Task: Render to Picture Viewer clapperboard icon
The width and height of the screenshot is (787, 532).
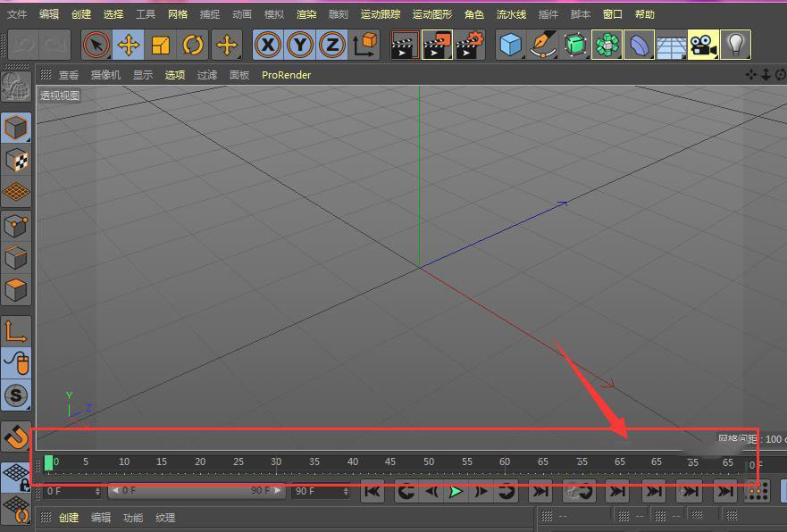Action: click(x=437, y=46)
